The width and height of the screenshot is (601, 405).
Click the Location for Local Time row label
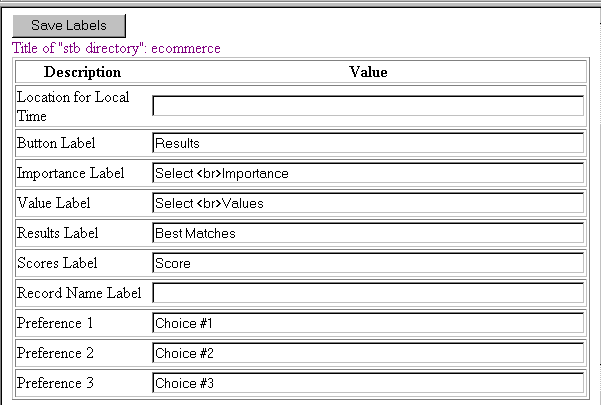click(x=66, y=106)
